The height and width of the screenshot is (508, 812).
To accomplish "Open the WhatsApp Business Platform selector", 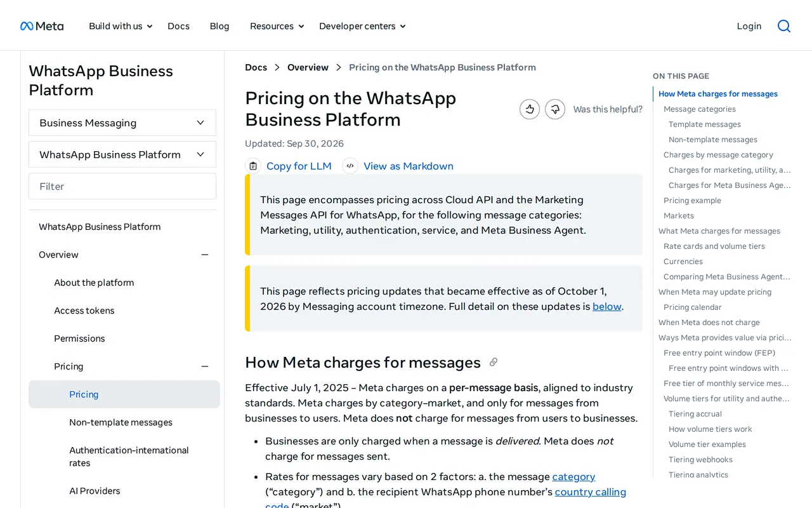I will 122,154.
